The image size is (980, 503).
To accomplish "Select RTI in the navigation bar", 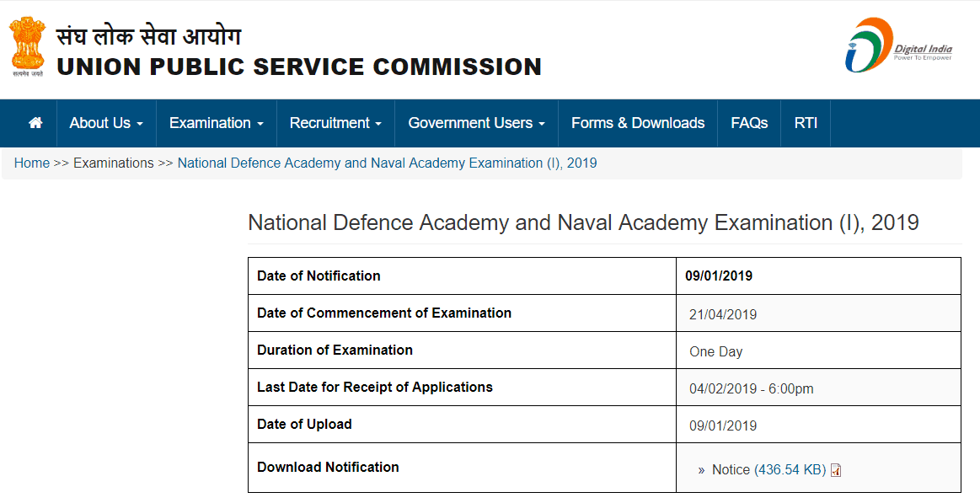I will (806, 123).
